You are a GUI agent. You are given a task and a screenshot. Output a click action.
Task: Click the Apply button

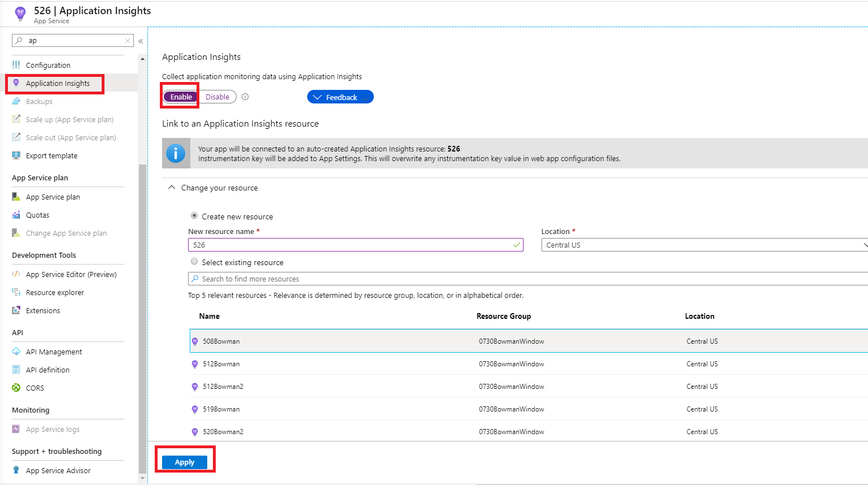click(185, 461)
